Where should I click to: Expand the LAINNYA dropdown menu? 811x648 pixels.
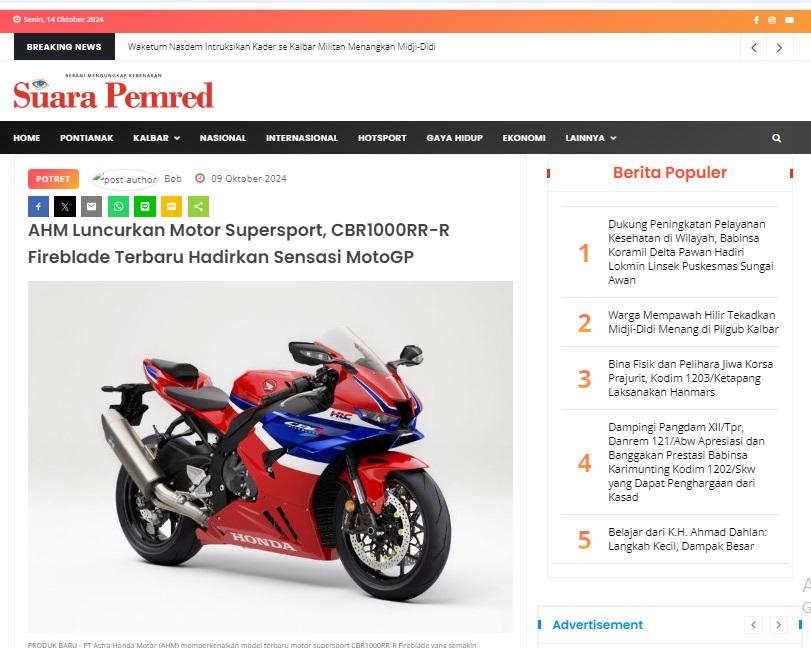[x=591, y=138]
